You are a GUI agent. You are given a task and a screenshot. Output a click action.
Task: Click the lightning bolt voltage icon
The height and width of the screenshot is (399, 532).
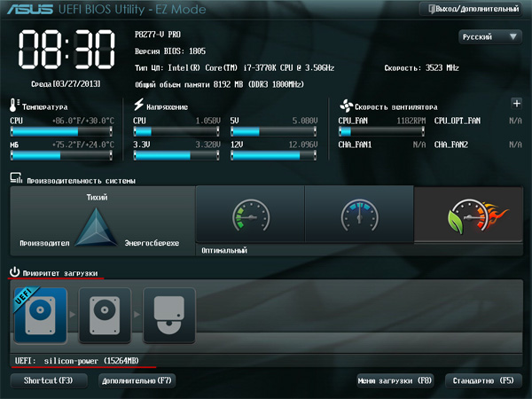[x=138, y=104]
